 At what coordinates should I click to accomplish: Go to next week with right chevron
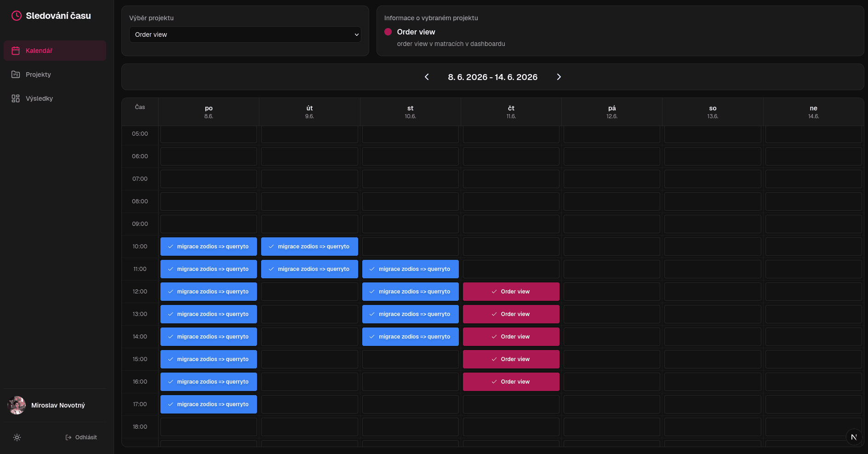click(x=559, y=77)
